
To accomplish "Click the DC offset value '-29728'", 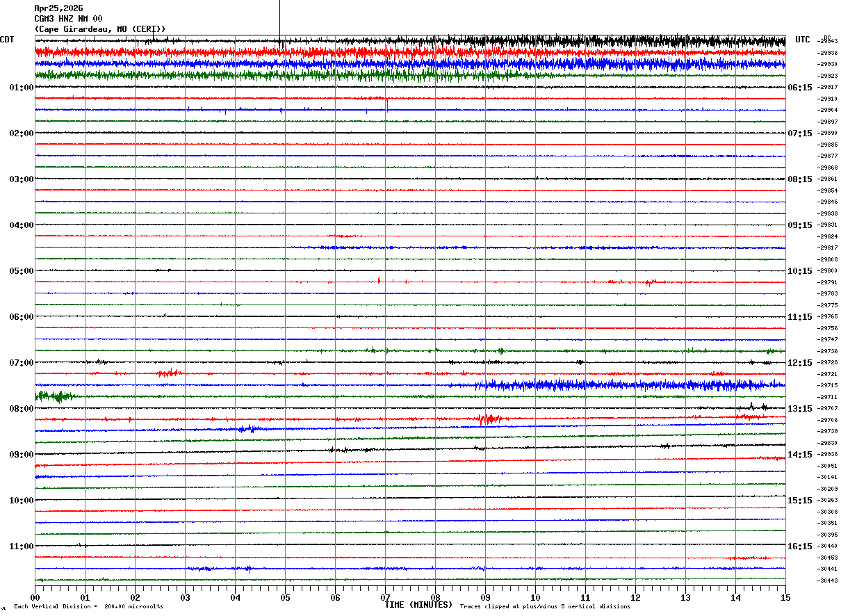I will pos(828,363).
